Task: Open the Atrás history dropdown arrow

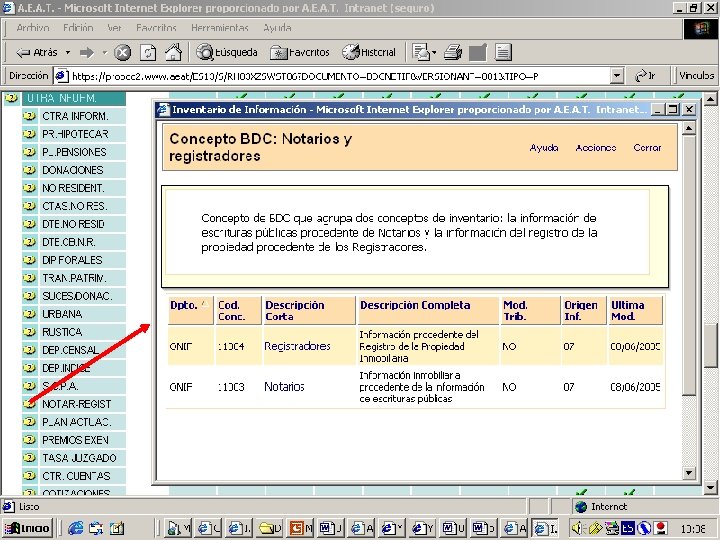Action: 68,52
